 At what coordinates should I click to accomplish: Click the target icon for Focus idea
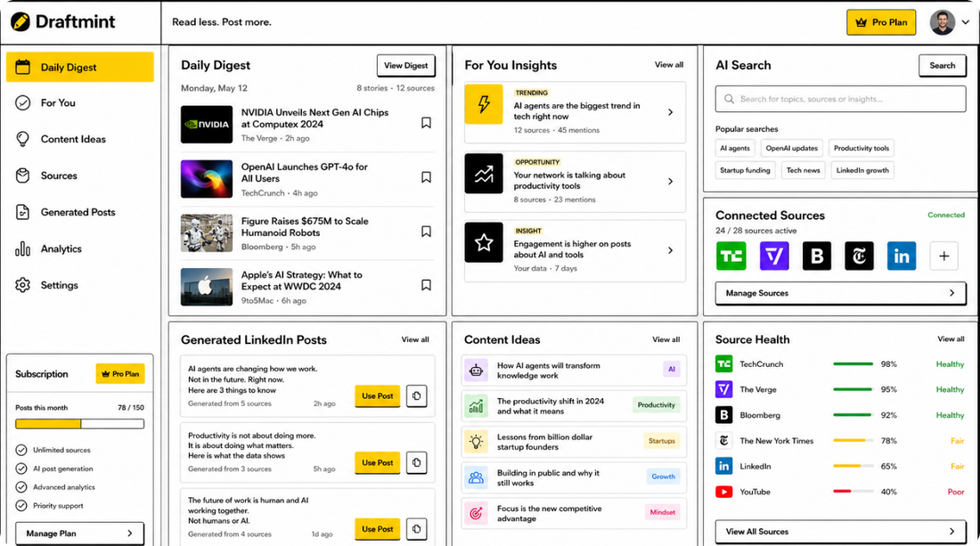pos(477,513)
